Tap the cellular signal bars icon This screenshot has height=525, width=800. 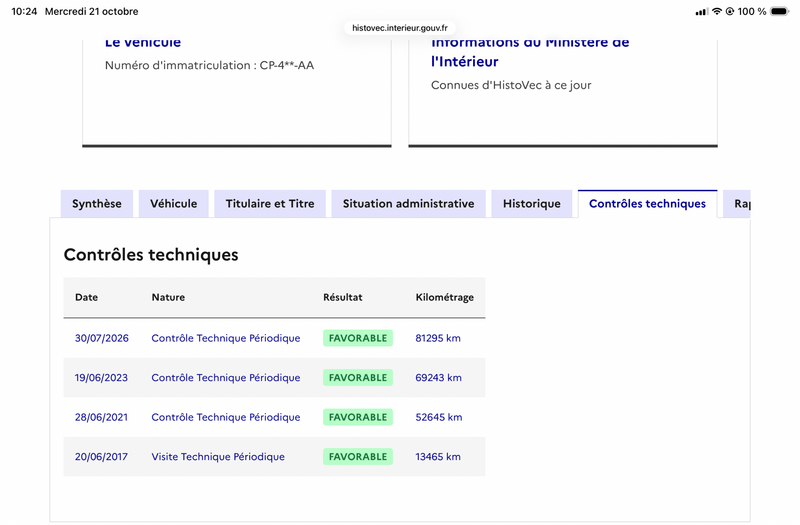pyautogui.click(x=702, y=12)
